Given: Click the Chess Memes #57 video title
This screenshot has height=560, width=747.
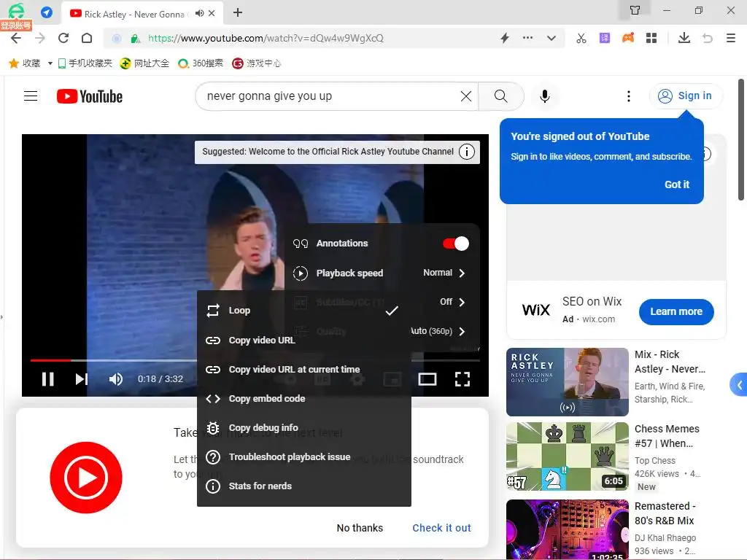Looking at the screenshot, I should point(667,436).
